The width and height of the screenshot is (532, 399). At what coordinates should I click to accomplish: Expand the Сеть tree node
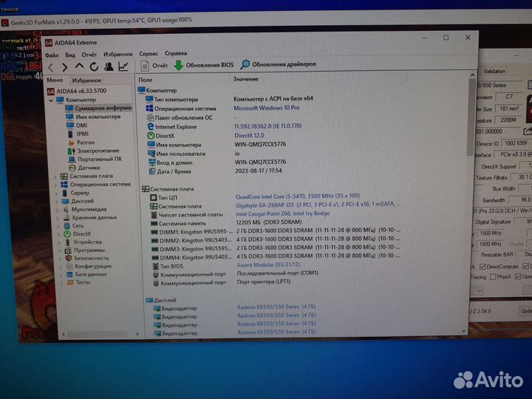pyautogui.click(x=58, y=226)
